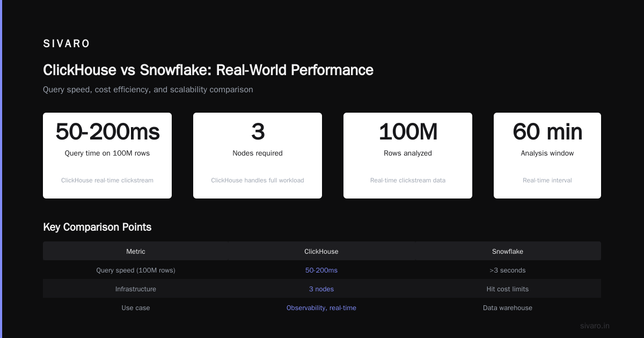Click the 'Nodes required' label
Image resolution: width=644 pixels, height=338 pixels.
258,153
